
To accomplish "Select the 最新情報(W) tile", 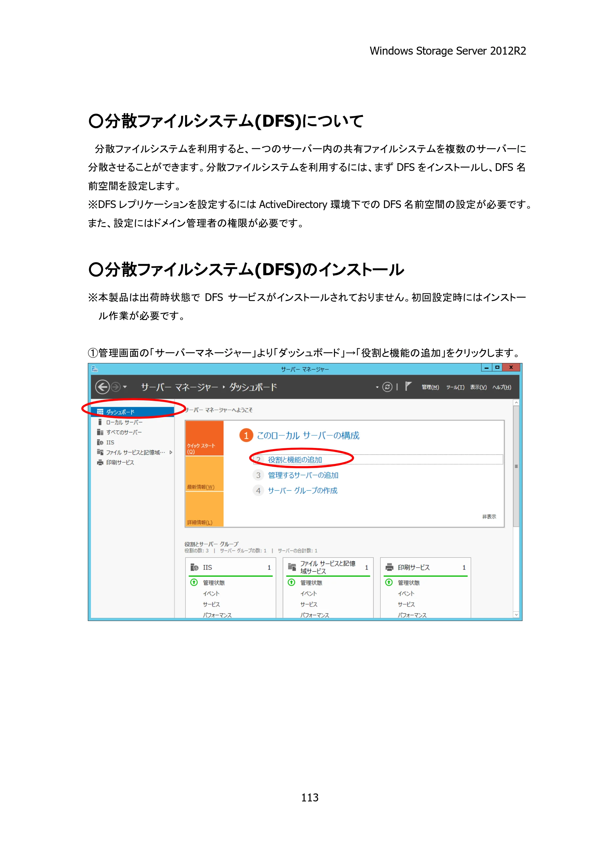I will point(204,474).
